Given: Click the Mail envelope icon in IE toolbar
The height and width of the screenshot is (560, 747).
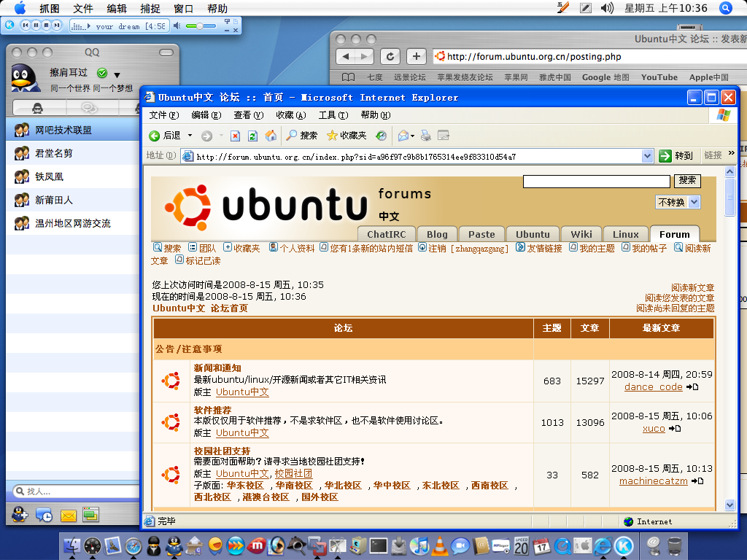Looking at the screenshot, I should click(403, 136).
